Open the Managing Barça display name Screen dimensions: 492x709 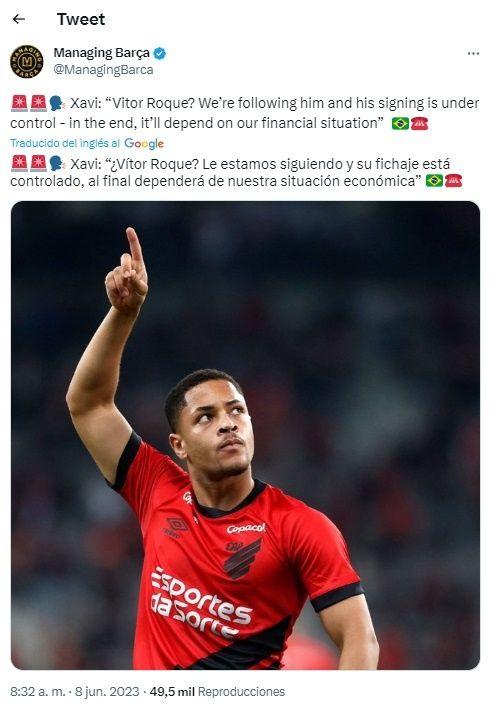101,53
